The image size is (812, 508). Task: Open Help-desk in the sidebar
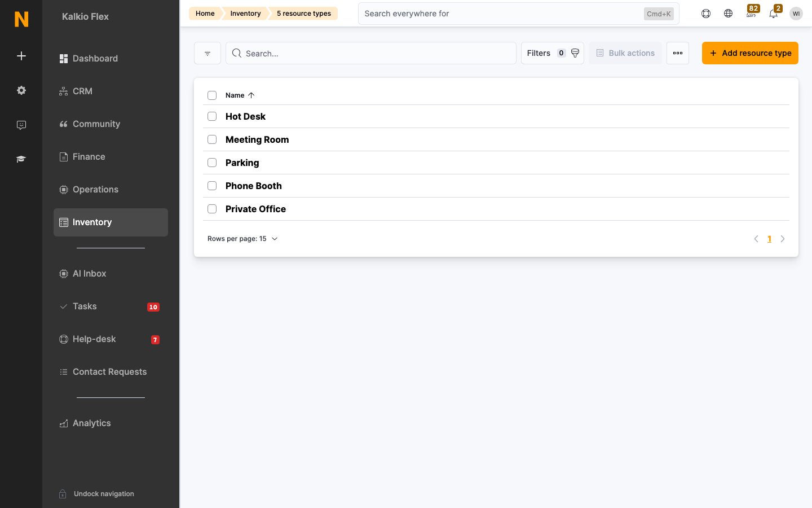pos(111,339)
